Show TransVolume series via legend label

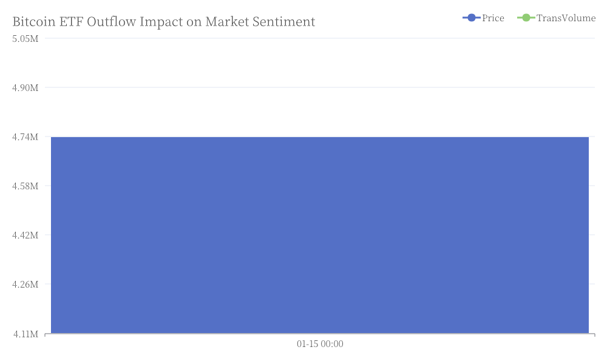pos(566,18)
